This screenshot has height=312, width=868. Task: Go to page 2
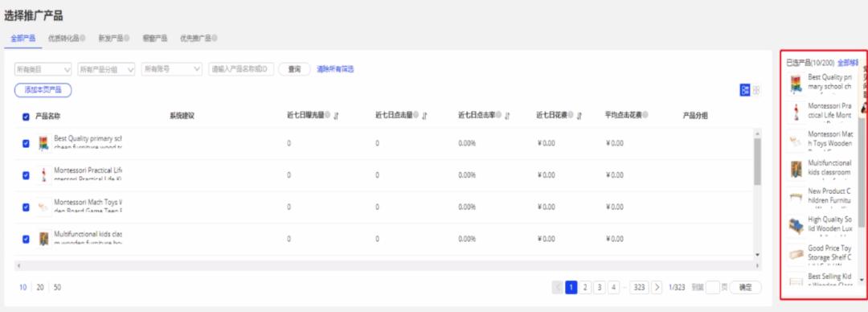(x=586, y=287)
